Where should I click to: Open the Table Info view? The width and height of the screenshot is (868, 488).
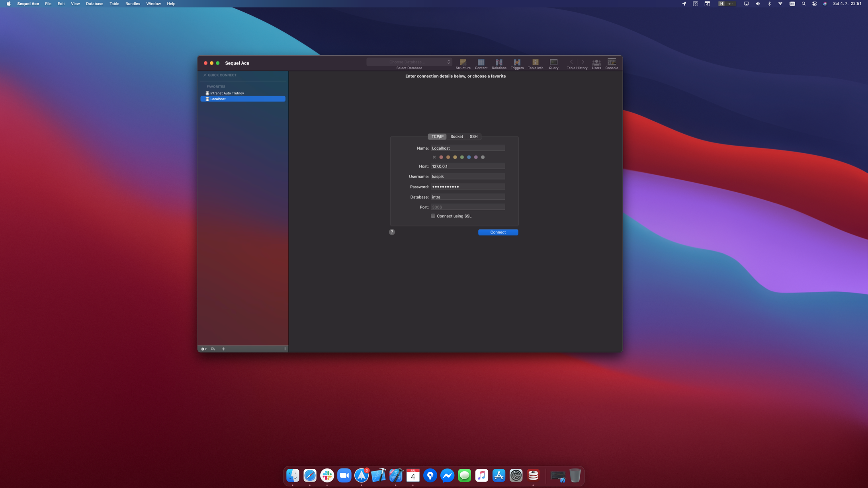[x=536, y=64]
